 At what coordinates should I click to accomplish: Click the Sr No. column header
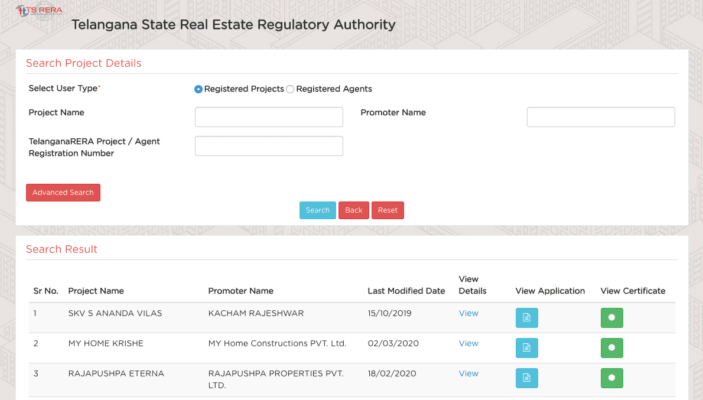click(46, 291)
